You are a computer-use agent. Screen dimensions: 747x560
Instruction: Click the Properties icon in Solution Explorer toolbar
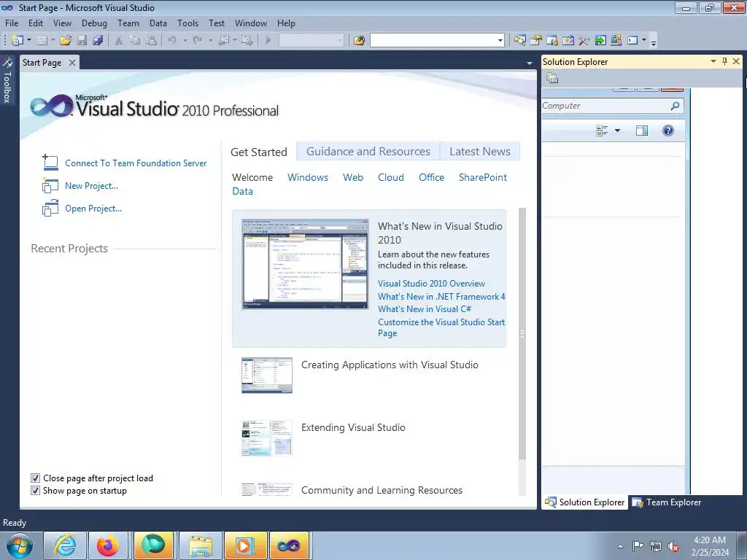click(x=552, y=78)
